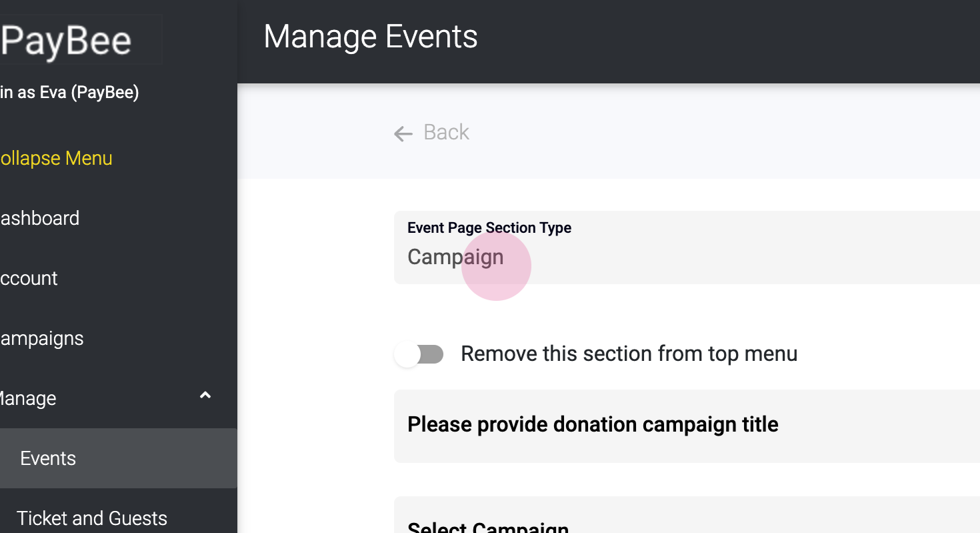Go to Dashboard in the sidebar

[40, 218]
